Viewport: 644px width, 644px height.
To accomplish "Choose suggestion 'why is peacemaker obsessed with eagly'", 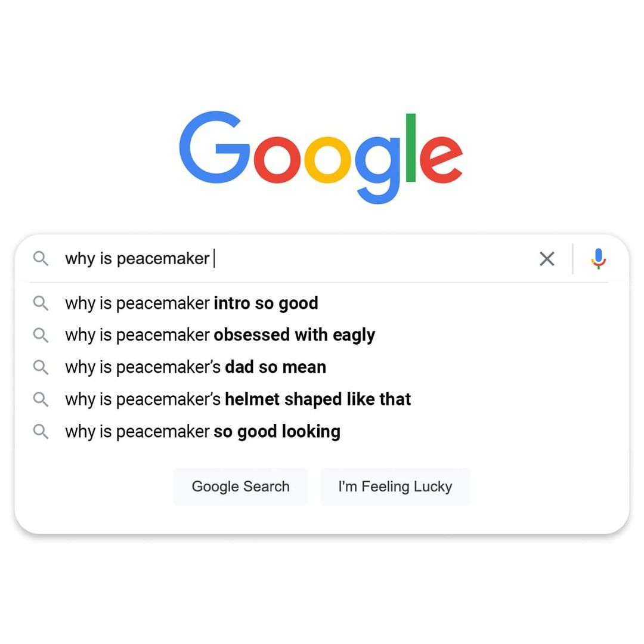I will coord(220,335).
